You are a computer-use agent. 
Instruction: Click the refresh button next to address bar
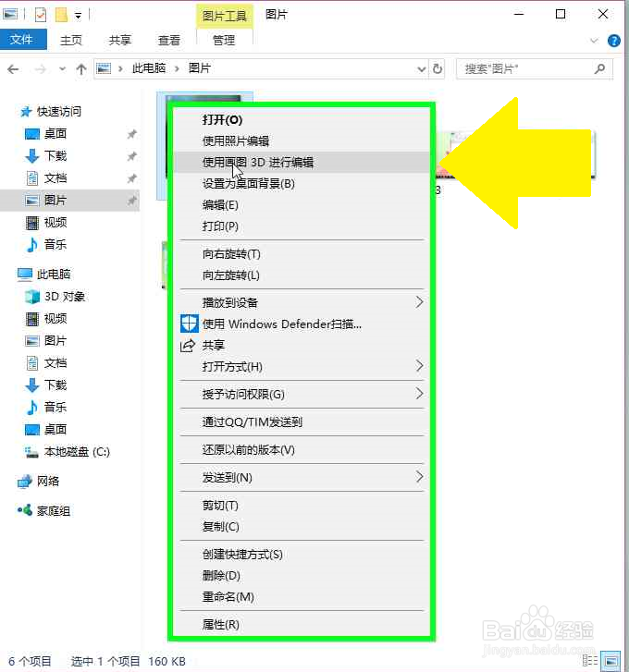pyautogui.click(x=437, y=69)
